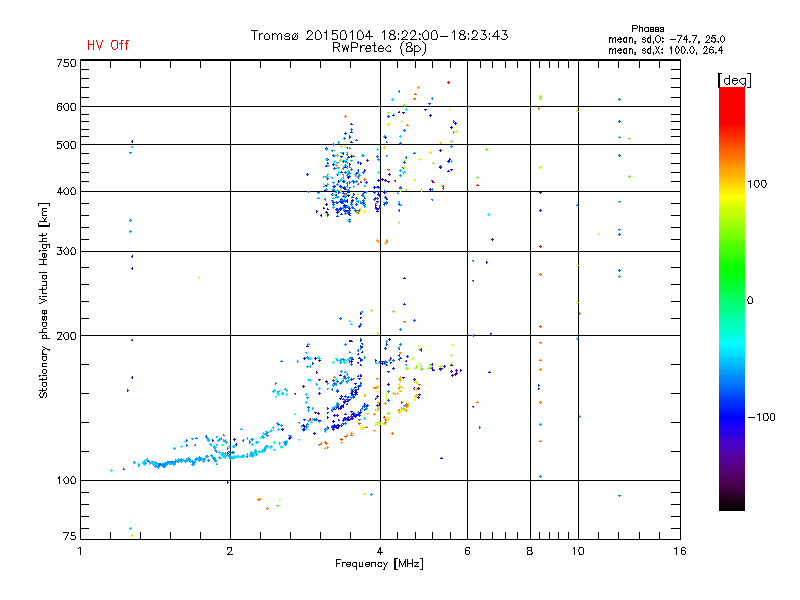
Task: Click the y-axis tick label '300'
Action: click(x=66, y=252)
